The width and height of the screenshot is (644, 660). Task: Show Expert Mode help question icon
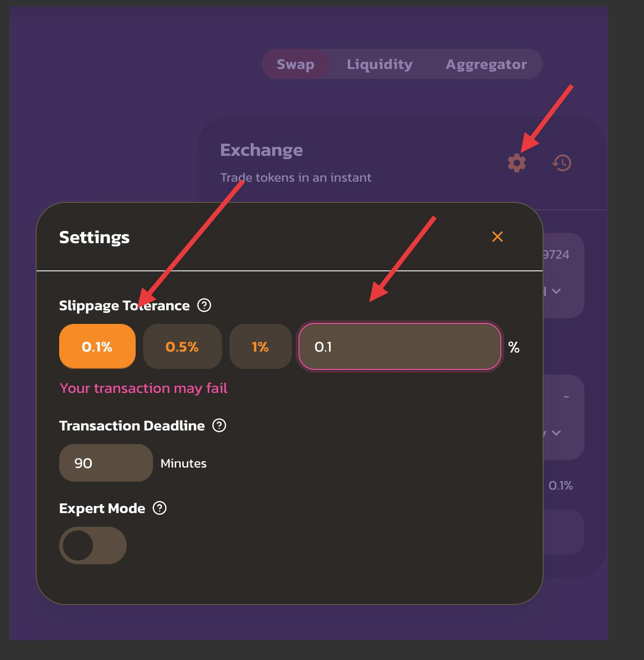tap(160, 508)
